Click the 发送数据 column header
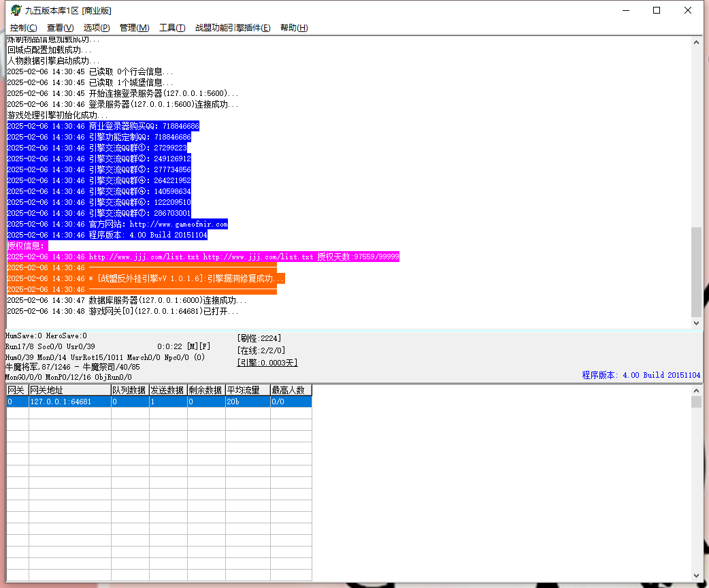Image resolution: width=709 pixels, height=588 pixels. click(168, 390)
